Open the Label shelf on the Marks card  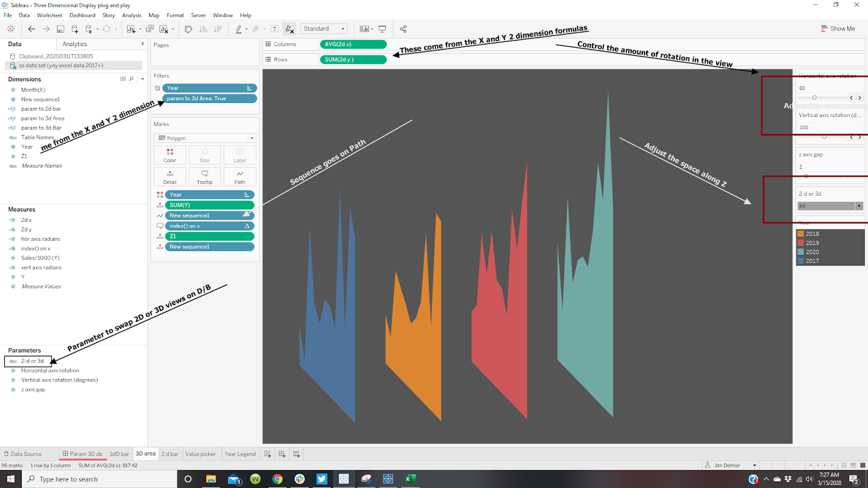[x=240, y=155]
